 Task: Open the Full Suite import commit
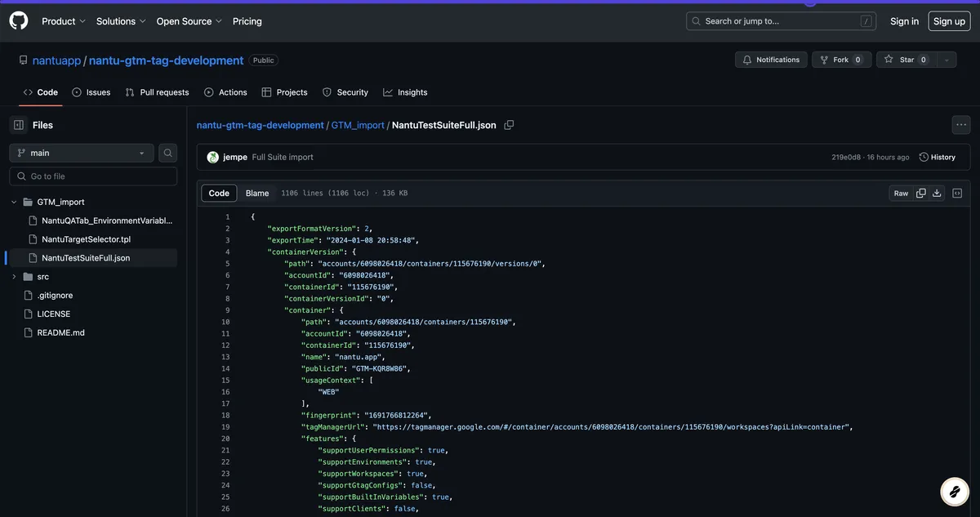point(283,157)
